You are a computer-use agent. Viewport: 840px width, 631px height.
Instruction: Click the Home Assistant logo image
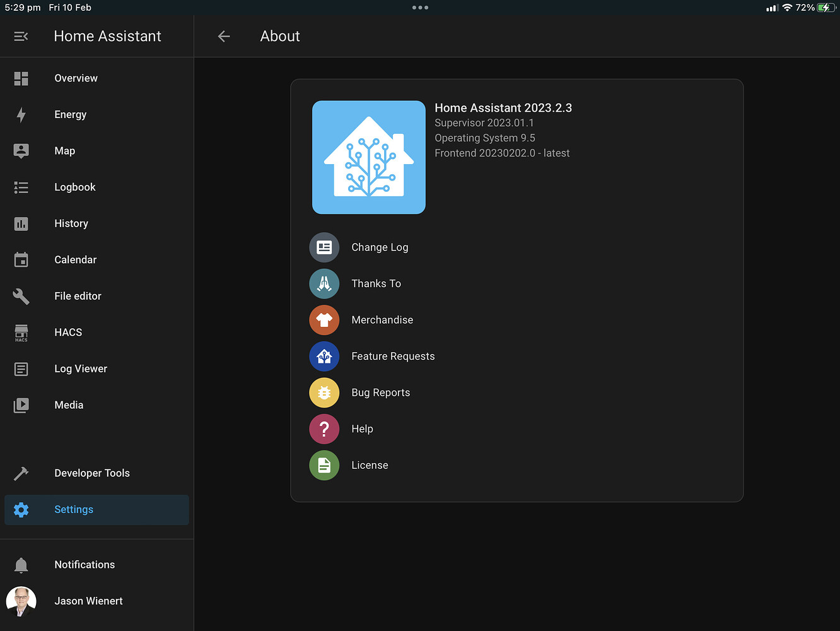(368, 157)
